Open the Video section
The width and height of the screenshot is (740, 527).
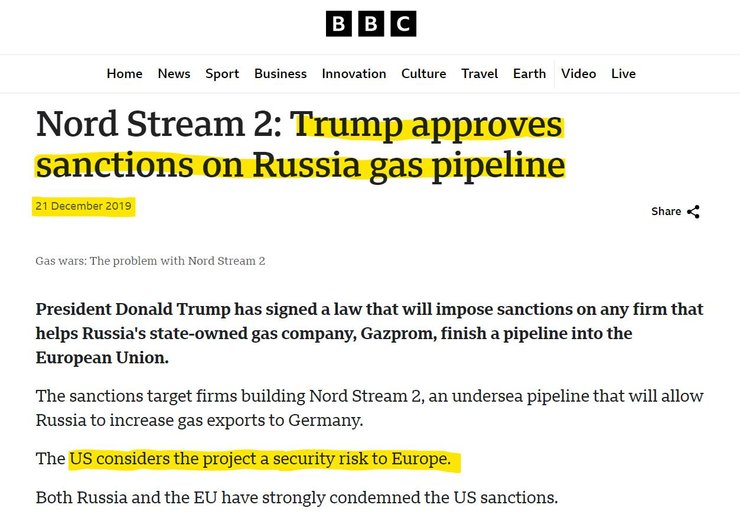pyautogui.click(x=579, y=74)
